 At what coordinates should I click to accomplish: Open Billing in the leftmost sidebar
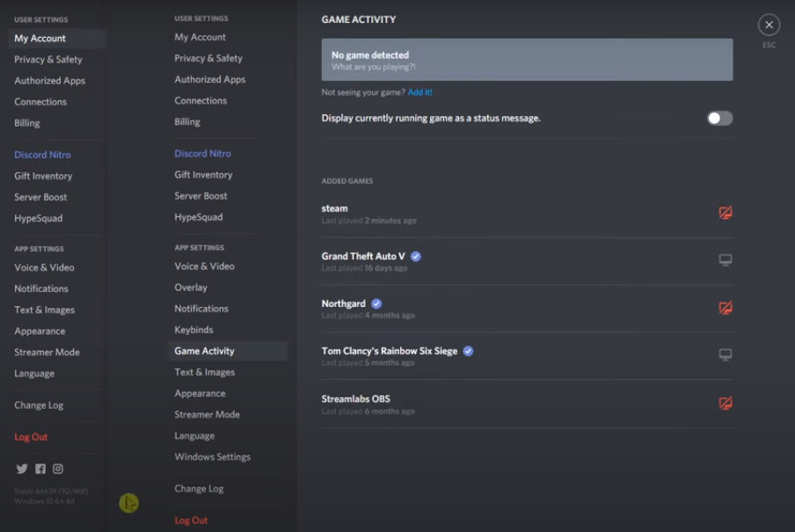(x=27, y=123)
